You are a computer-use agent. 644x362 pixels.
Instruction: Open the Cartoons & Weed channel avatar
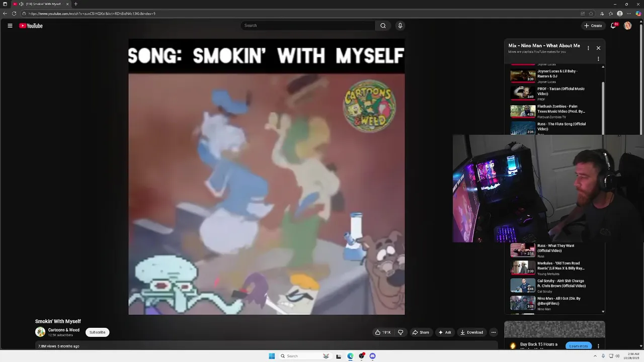point(40,332)
